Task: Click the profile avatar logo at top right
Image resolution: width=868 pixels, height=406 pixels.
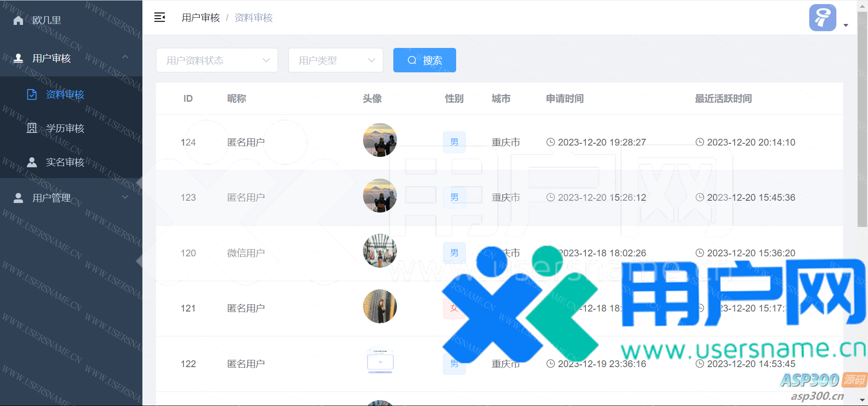Action: coord(822,18)
